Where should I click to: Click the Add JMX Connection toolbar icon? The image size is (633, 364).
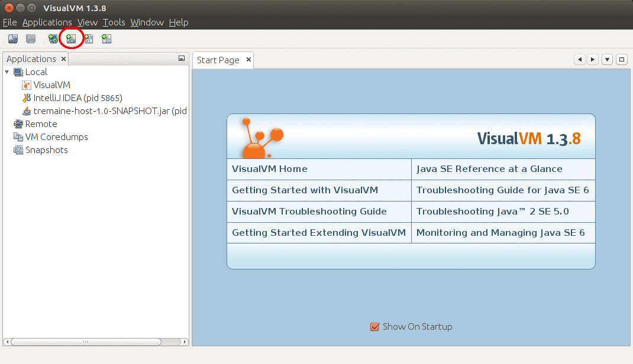pos(71,38)
